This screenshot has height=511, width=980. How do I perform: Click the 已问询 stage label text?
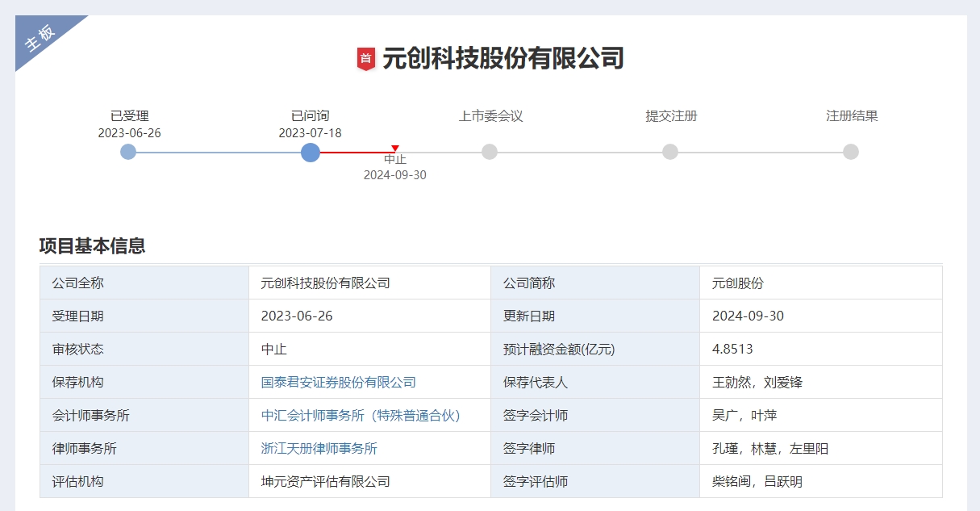click(x=311, y=116)
